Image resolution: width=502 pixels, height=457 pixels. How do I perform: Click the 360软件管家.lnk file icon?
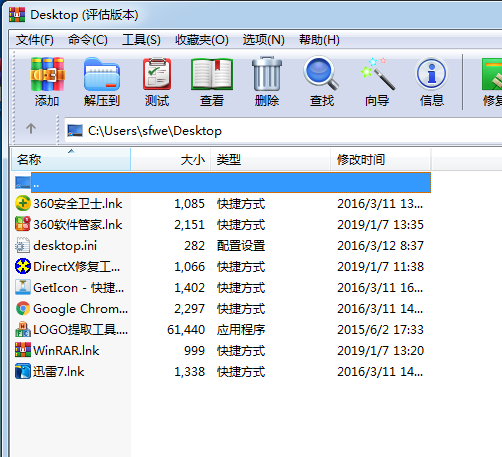click(23, 224)
